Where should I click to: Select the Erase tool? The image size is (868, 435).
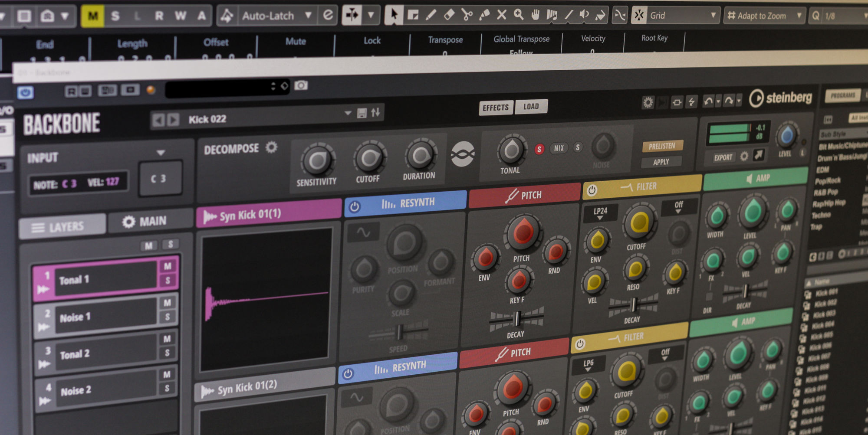point(449,15)
